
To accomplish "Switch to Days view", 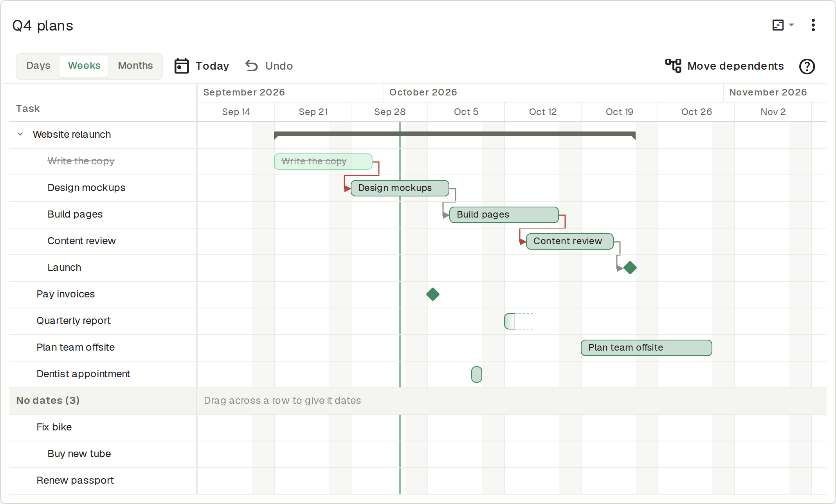I will (38, 66).
